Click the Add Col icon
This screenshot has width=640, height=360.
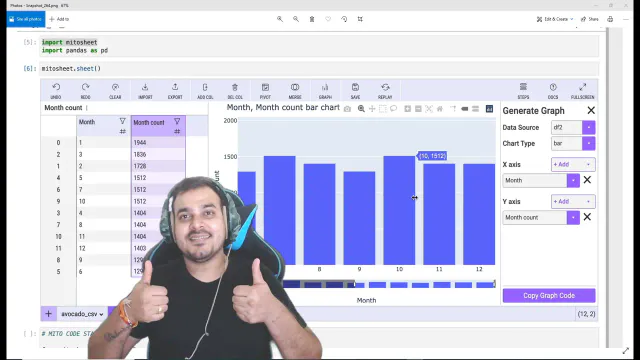pos(205,87)
